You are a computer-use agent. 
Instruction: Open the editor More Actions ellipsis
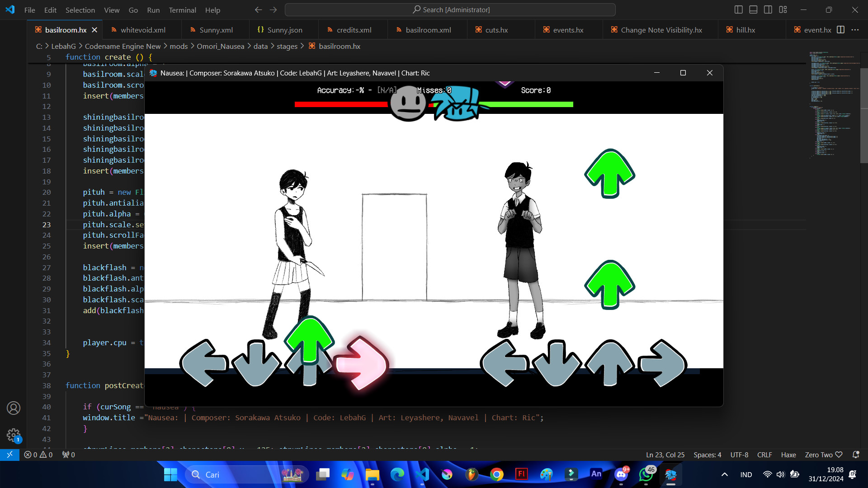pos(855,30)
